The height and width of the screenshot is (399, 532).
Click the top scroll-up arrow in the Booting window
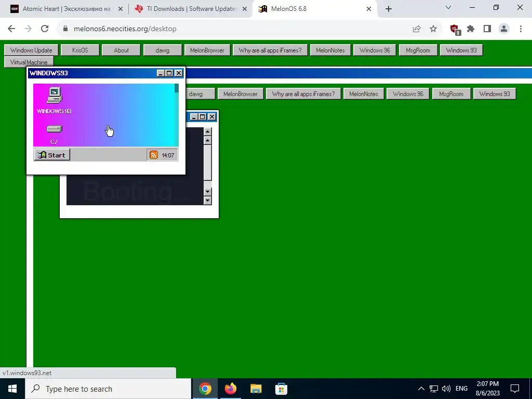(208, 131)
